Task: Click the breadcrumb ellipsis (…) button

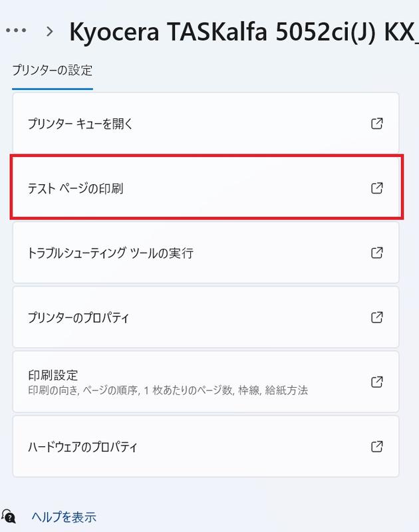Action: click(15, 31)
